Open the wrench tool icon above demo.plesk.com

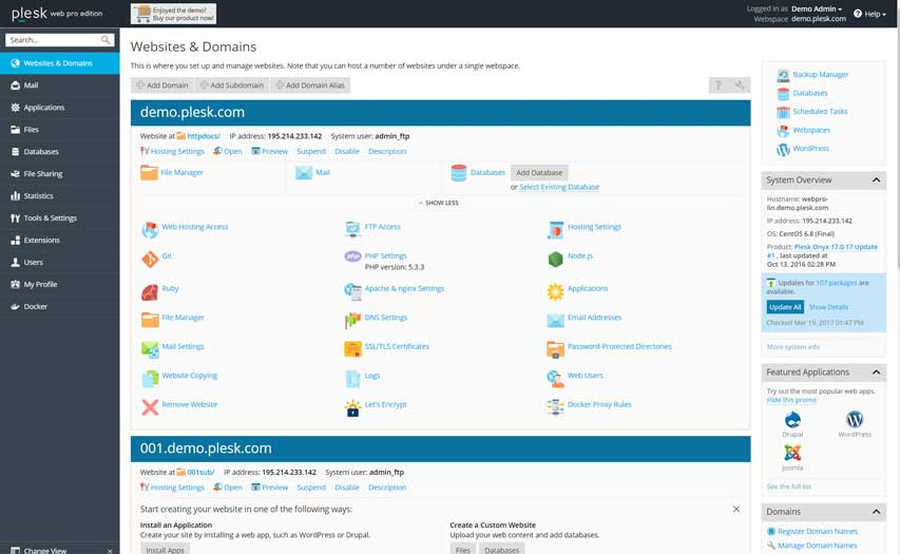(x=740, y=86)
